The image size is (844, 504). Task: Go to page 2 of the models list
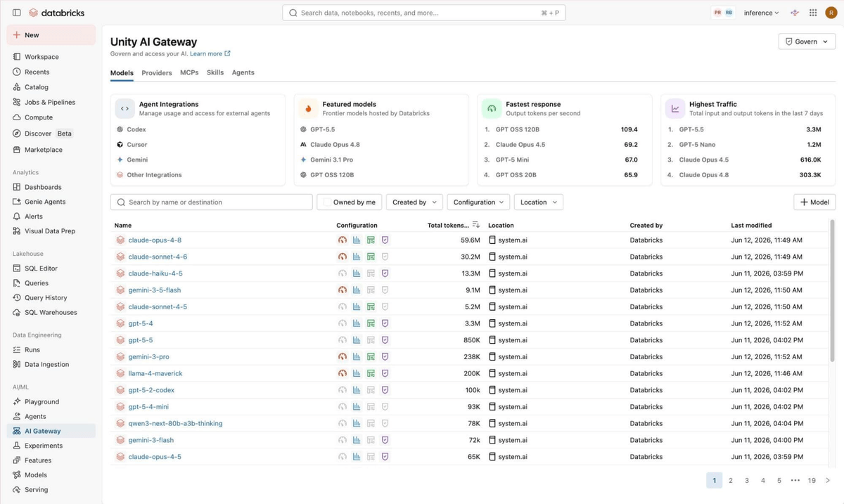click(731, 480)
